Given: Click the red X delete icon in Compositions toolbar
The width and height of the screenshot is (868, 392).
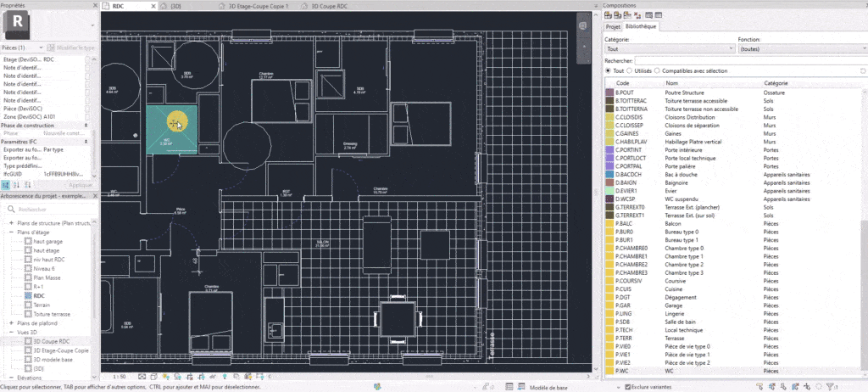Looking at the screenshot, I should (637, 15).
